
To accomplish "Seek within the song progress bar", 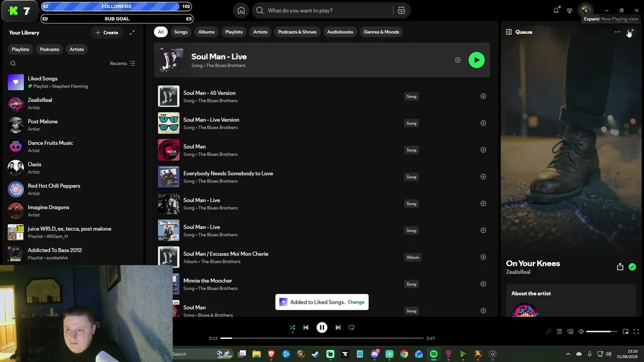I will (322, 338).
